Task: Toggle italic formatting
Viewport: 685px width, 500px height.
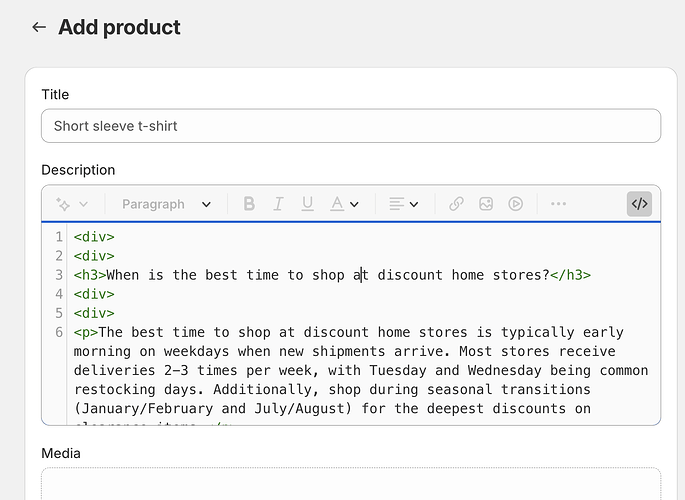Action: coord(278,204)
